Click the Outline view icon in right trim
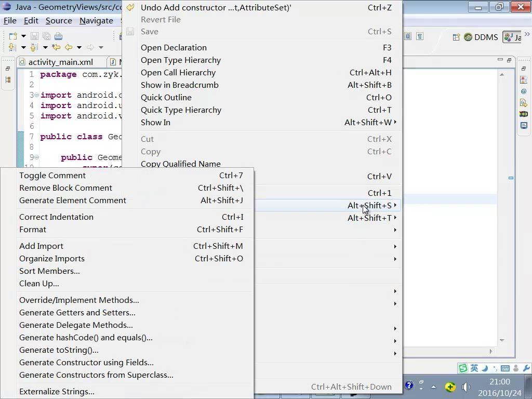The image size is (532, 399). [524, 79]
